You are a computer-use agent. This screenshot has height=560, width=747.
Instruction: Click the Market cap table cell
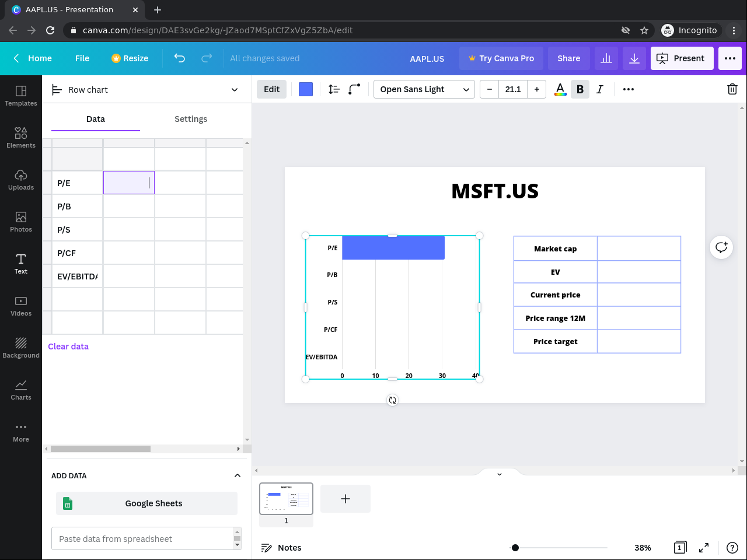click(x=556, y=249)
